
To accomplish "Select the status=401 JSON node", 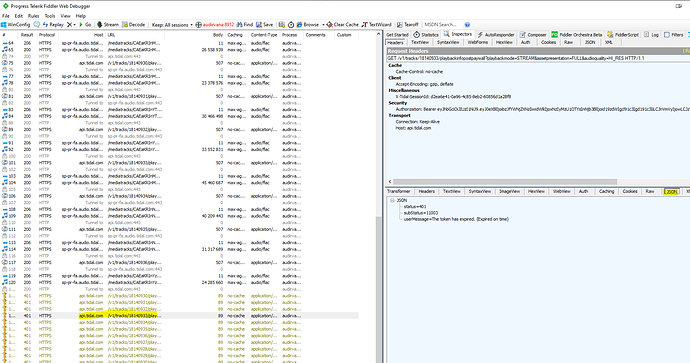I will click(415, 206).
